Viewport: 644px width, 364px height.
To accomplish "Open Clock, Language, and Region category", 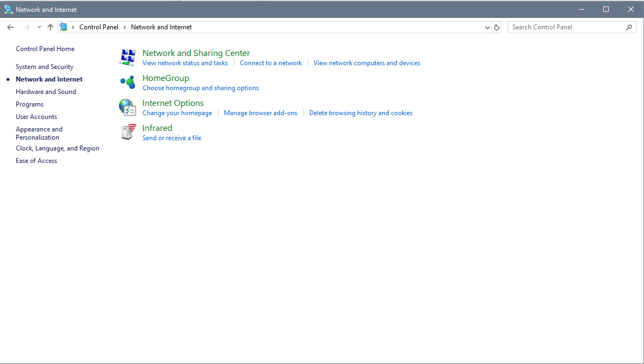I will (x=58, y=148).
